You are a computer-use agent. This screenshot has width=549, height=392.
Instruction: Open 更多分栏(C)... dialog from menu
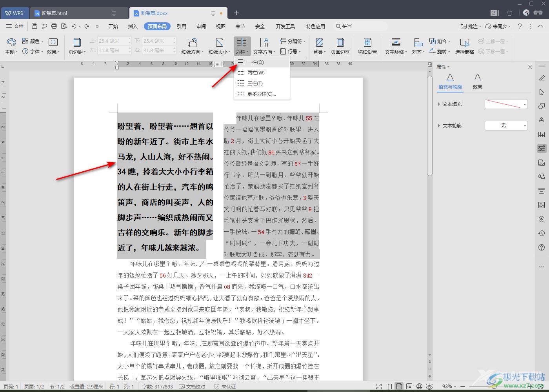tap(262, 94)
